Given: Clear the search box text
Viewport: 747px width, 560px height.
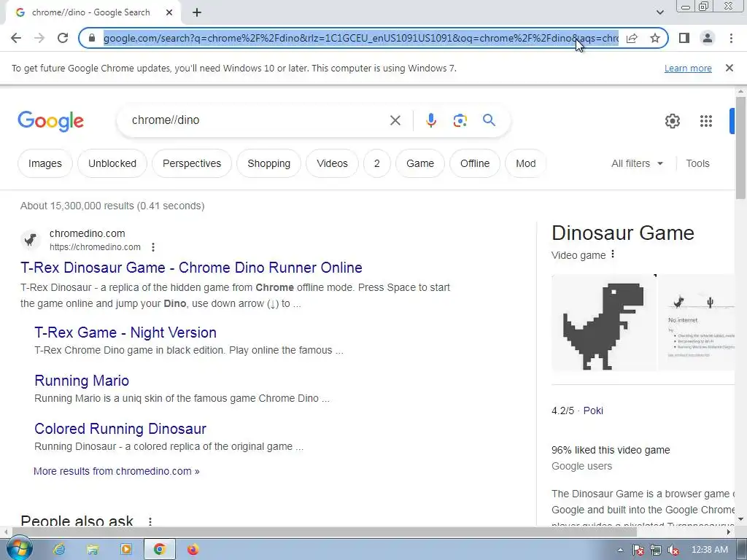Looking at the screenshot, I should (395, 120).
